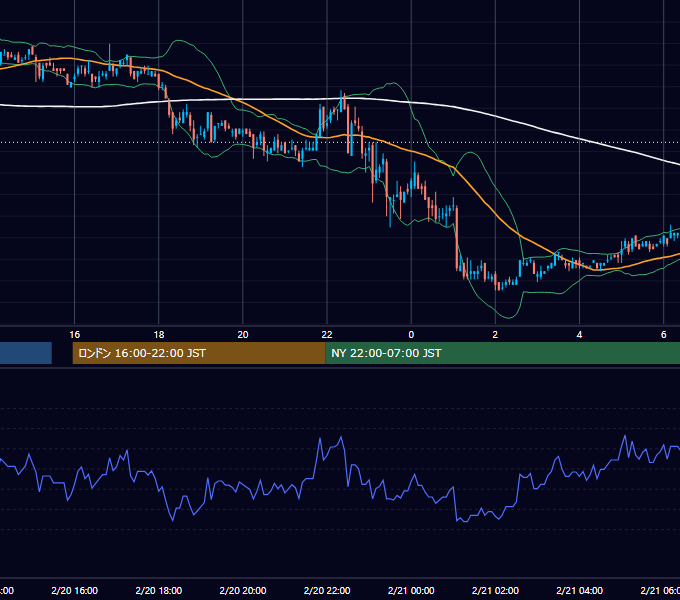Viewport: 680px width, 600px height.
Task: Click the 18 hour label on price chart axis
Action: [x=159, y=335]
